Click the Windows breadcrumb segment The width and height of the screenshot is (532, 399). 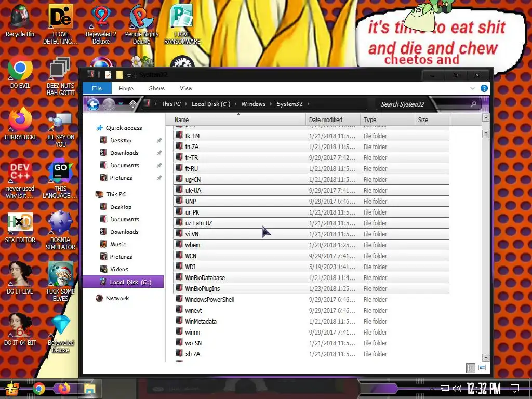(x=254, y=104)
